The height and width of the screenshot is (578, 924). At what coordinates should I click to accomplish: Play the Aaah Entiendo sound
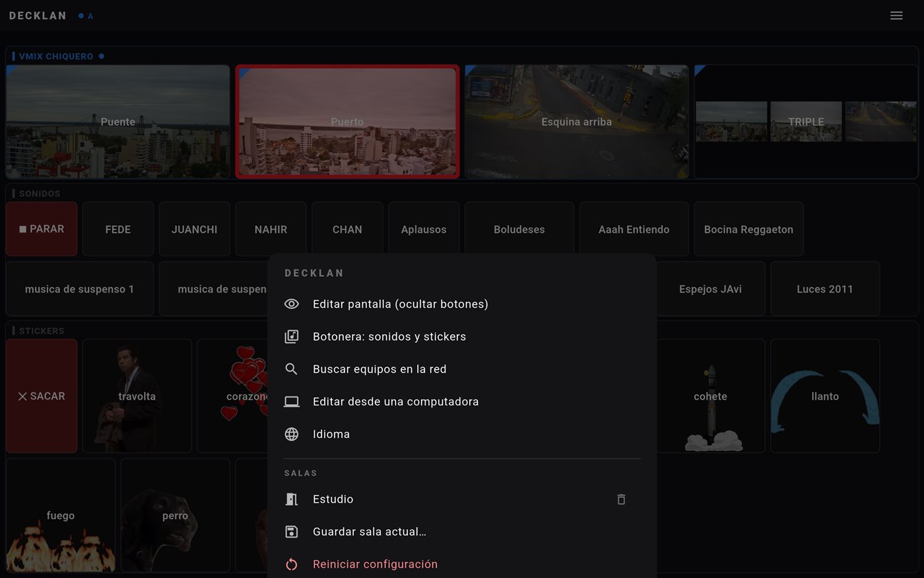pyautogui.click(x=634, y=229)
